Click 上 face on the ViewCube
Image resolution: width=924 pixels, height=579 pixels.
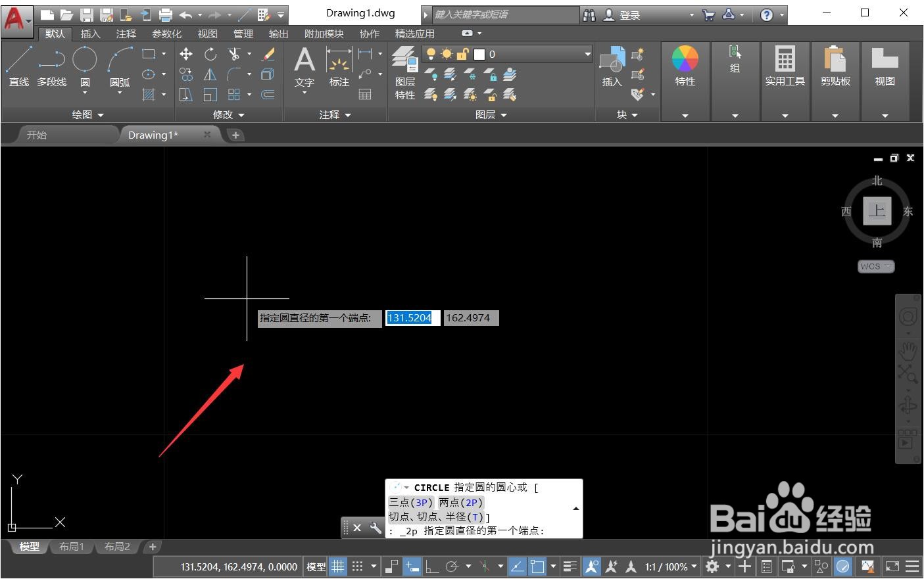[x=877, y=211]
